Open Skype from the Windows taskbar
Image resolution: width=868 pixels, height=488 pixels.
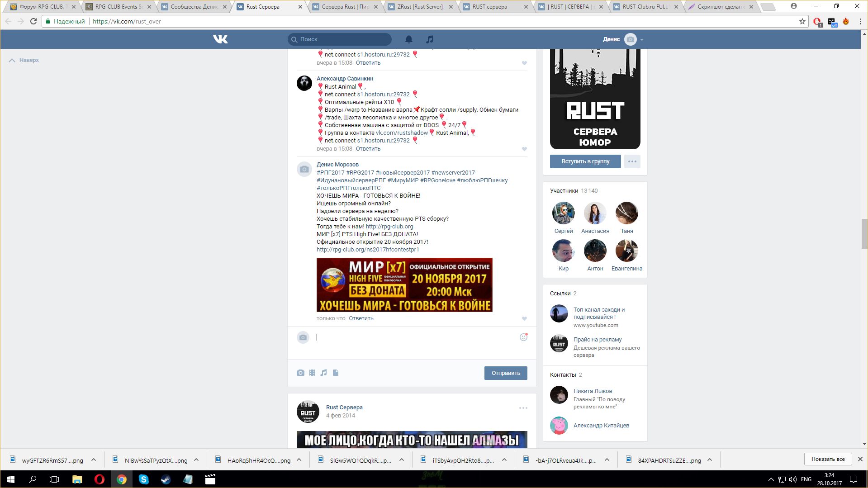tap(143, 479)
